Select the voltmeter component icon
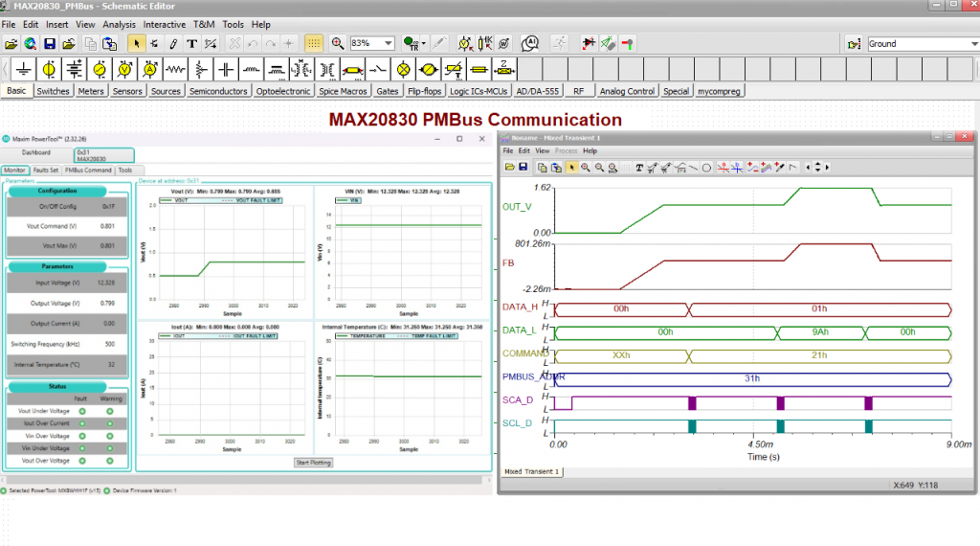The height and width of the screenshot is (546, 980). pyautogui.click(x=123, y=70)
